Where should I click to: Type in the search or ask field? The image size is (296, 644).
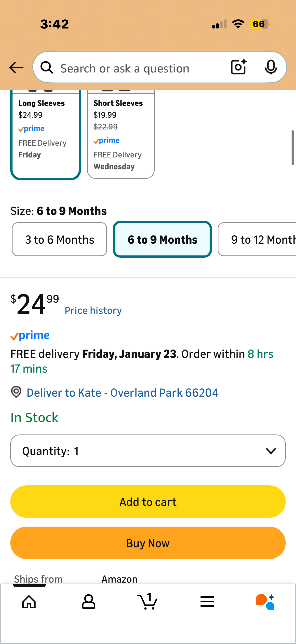(140, 68)
